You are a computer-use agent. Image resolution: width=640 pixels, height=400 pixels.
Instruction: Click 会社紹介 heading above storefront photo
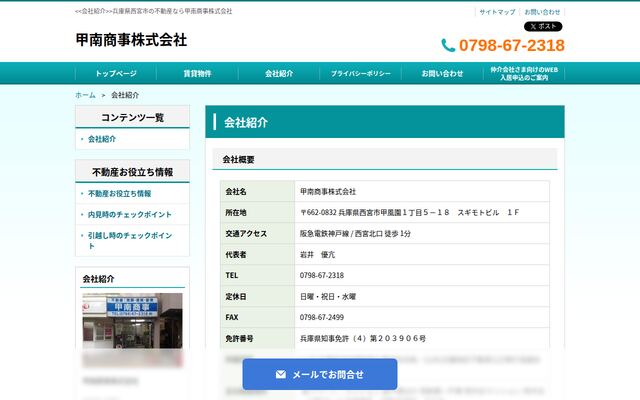click(98, 279)
